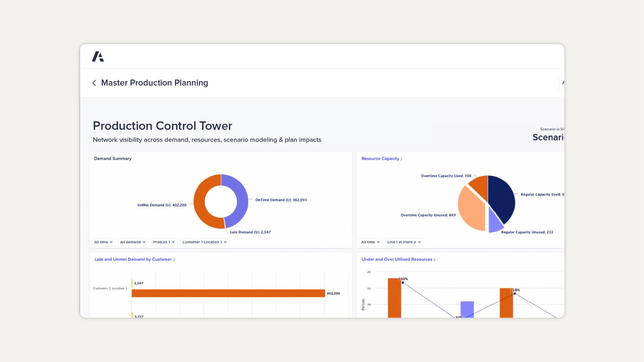Click the Late Demand (U): 2,547 label
The image size is (644, 362).
point(250,232)
